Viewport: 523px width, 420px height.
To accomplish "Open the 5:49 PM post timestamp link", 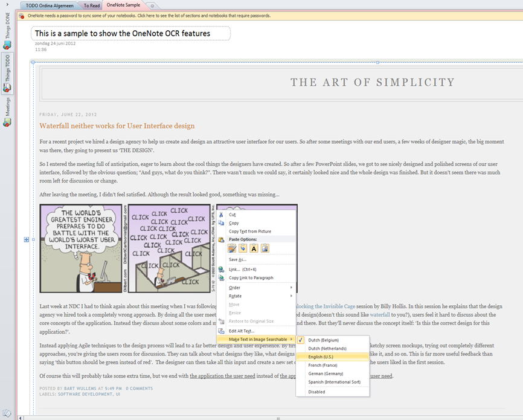I will point(114,389).
